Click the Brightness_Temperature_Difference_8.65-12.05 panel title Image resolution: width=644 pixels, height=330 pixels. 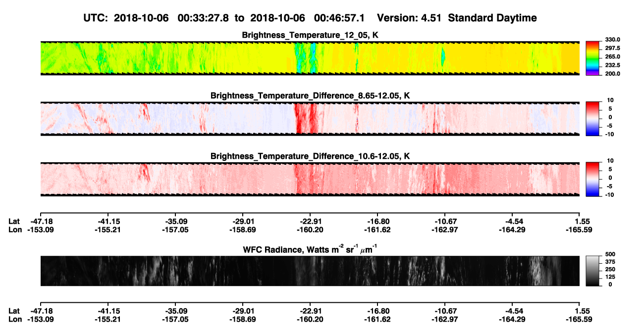[x=310, y=95]
